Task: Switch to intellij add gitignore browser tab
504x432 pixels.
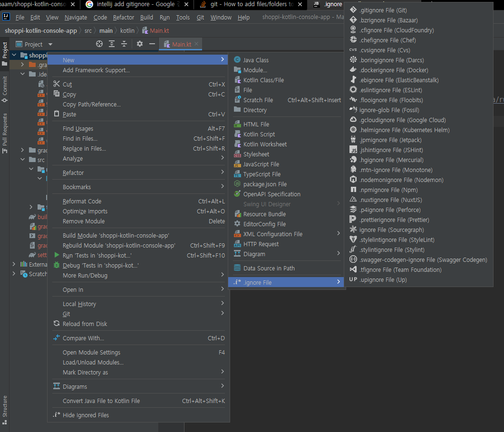Action: pyautogui.click(x=136, y=4)
